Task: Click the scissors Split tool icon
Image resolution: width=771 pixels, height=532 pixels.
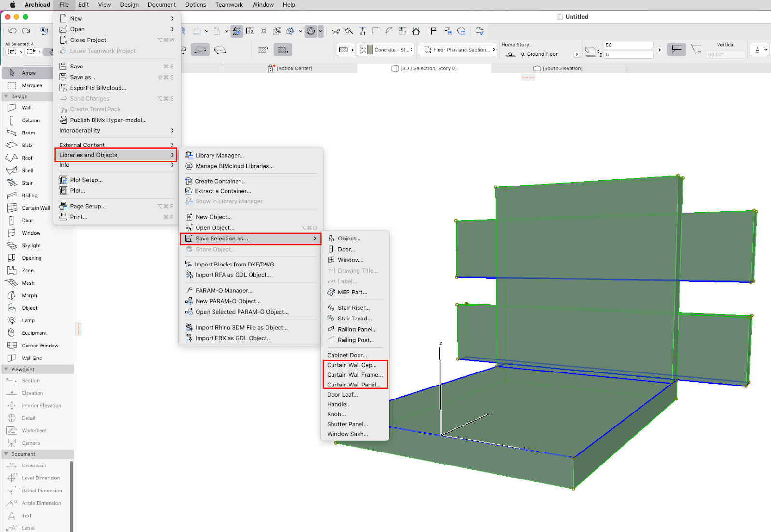Action: click(x=336, y=31)
